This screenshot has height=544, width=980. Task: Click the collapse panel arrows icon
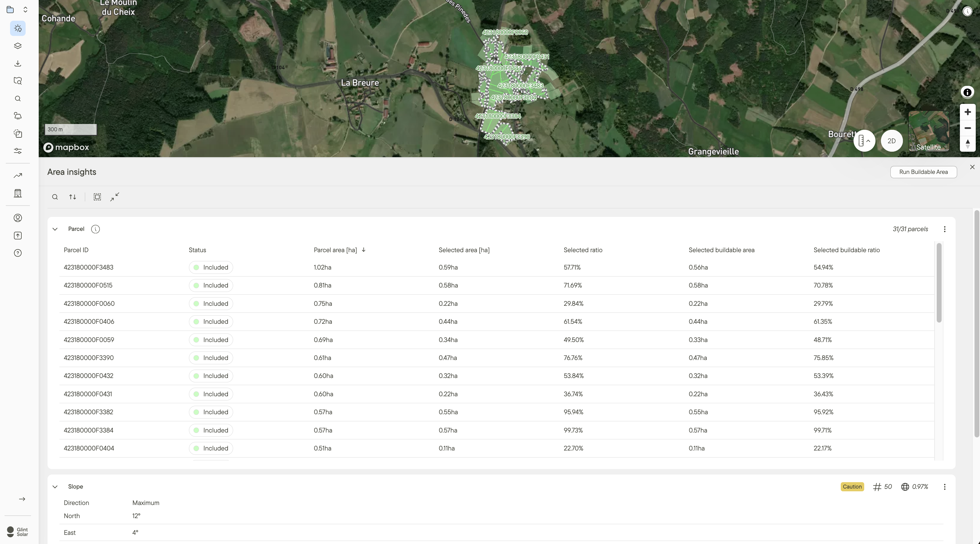coord(115,197)
